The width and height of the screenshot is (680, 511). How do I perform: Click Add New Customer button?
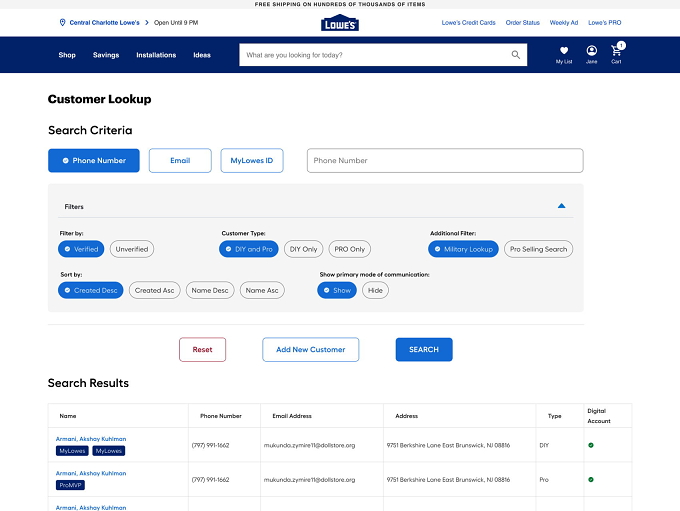[311, 350]
